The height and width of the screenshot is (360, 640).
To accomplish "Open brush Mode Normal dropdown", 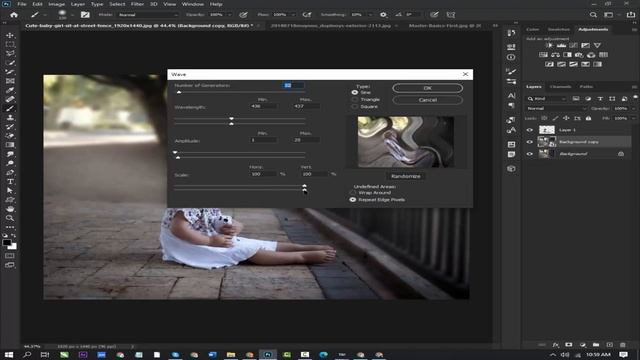I will pos(148,15).
